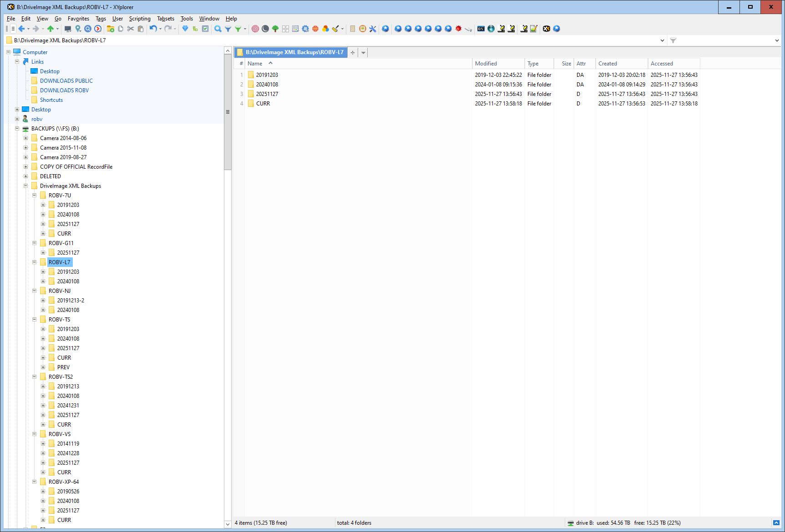Open the Scripting menu

pos(139,19)
